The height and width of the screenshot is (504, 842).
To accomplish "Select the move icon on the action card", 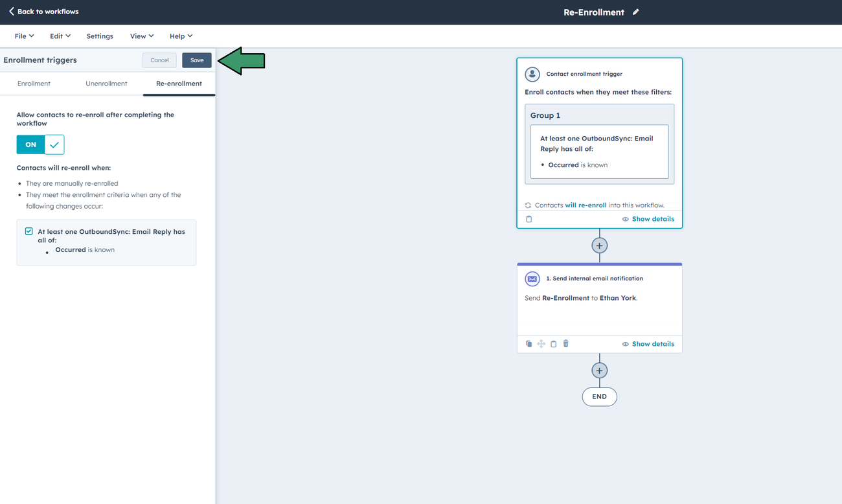I will tap(541, 343).
